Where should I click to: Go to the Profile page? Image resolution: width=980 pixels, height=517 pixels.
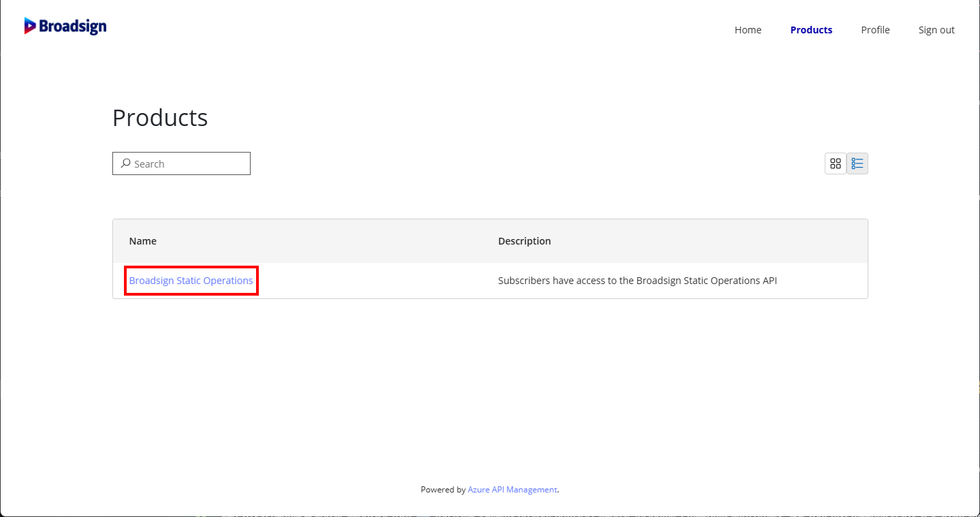pos(875,30)
